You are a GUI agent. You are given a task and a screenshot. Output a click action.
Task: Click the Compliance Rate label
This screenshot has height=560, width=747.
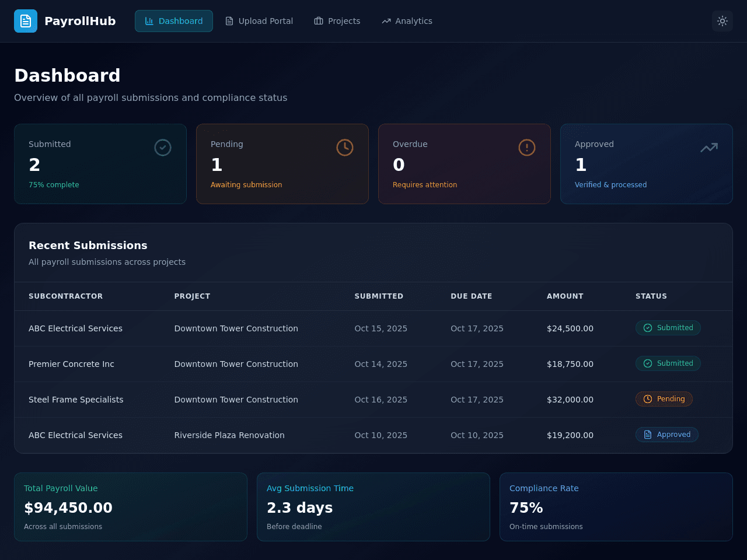[x=544, y=488]
